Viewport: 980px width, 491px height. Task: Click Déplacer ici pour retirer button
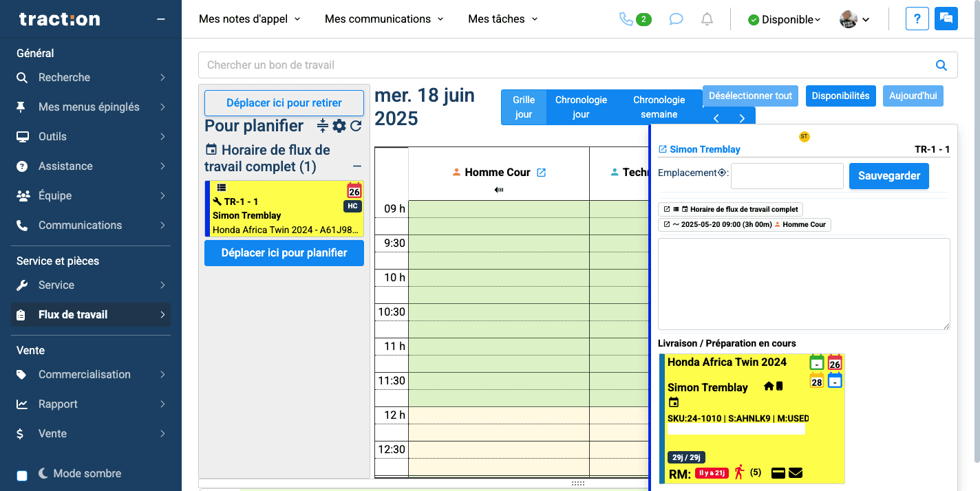(x=284, y=103)
